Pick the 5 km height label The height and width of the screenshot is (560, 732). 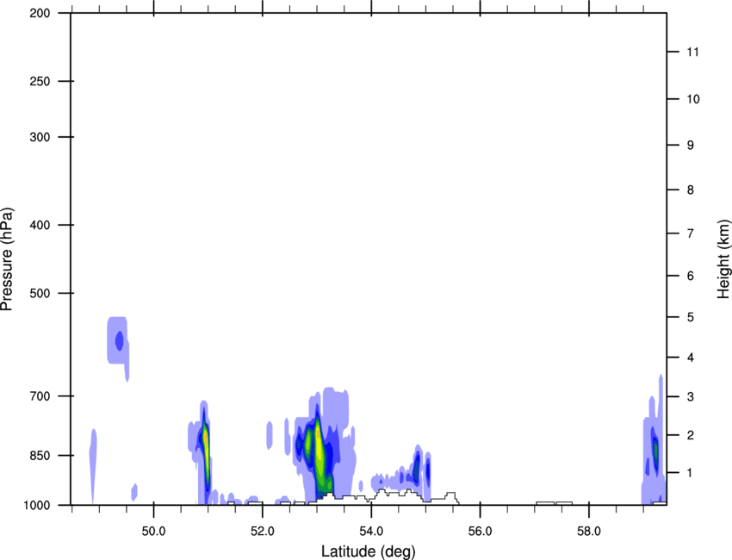pyautogui.click(x=691, y=317)
